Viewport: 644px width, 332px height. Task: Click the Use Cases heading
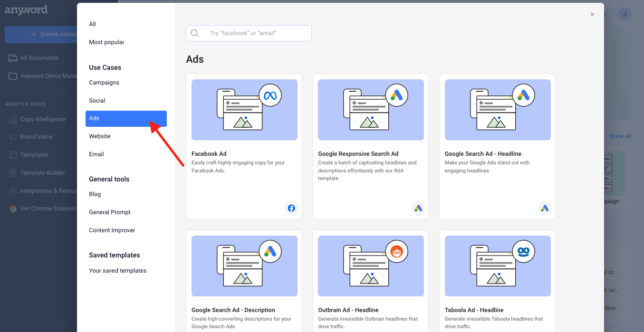pos(105,67)
